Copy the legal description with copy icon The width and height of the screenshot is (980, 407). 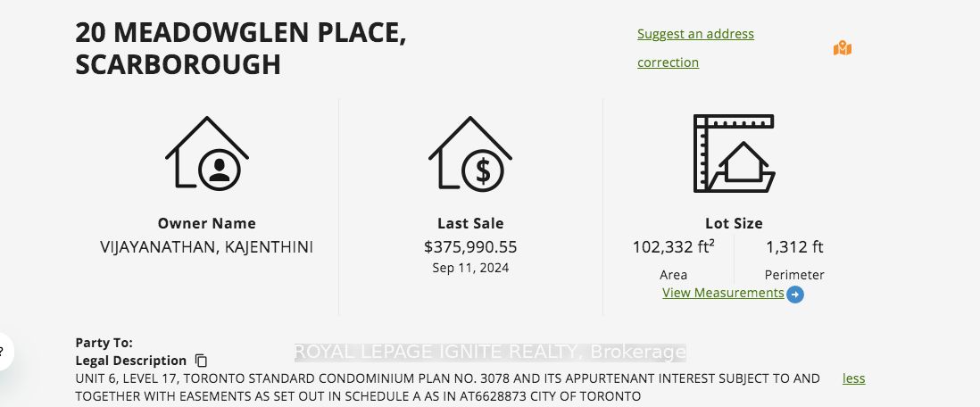pos(201,361)
